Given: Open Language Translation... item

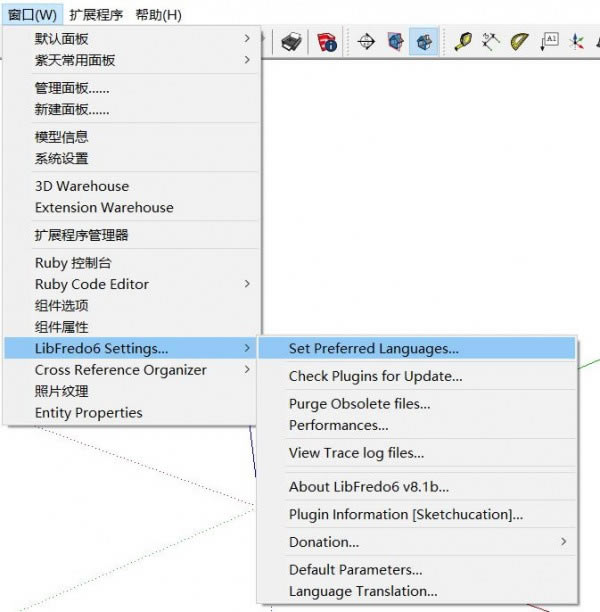Looking at the screenshot, I should 417,591.
